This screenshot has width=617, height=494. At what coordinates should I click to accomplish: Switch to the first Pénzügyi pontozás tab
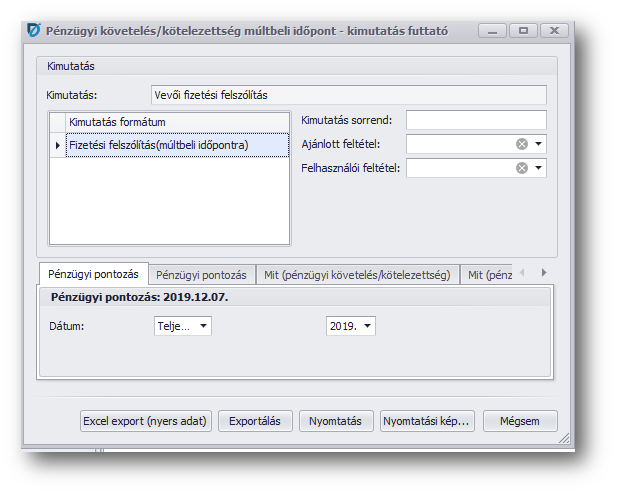93,274
